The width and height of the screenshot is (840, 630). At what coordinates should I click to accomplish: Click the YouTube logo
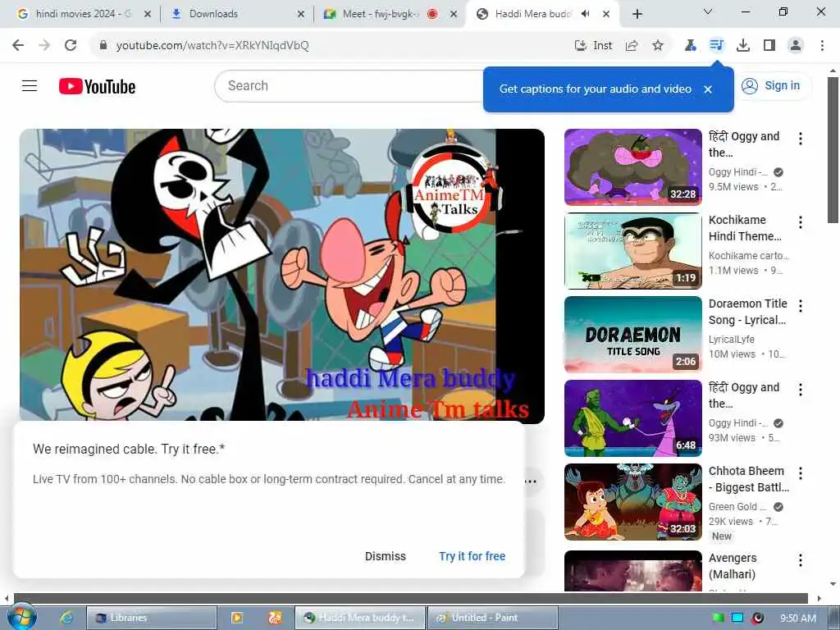(x=97, y=86)
